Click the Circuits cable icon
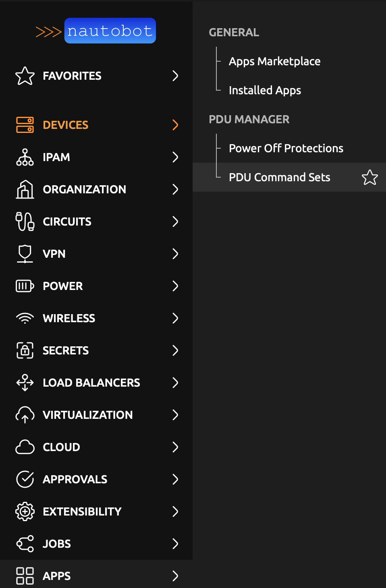386x588 pixels. click(25, 222)
